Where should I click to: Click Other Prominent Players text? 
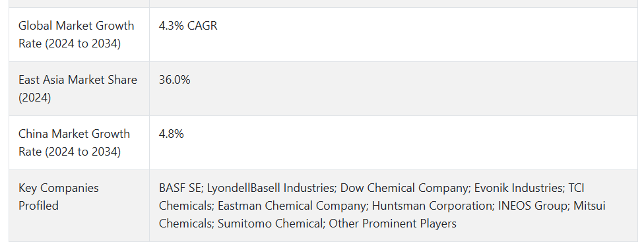(393, 224)
